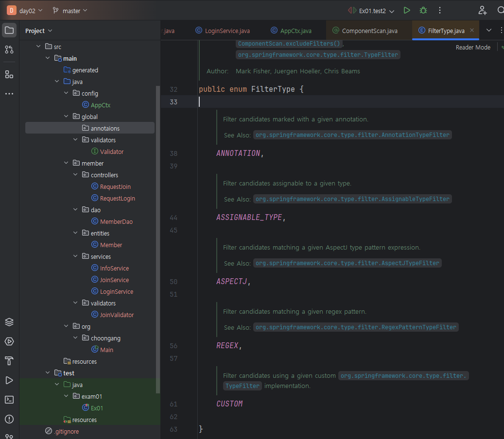Open the Commit tool window icon

coord(9,50)
